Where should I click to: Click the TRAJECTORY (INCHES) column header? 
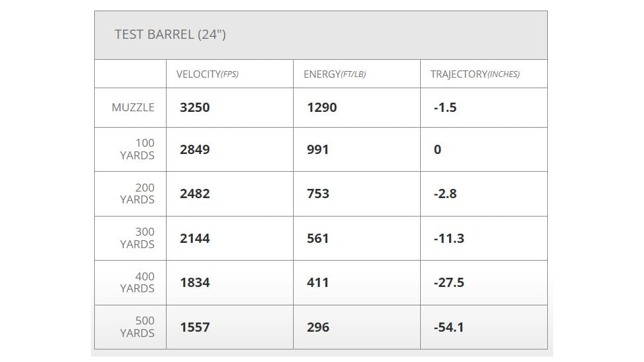[x=475, y=74]
